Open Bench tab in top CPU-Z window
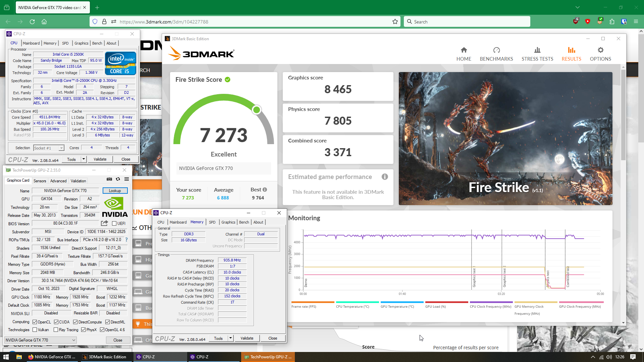The width and height of the screenshot is (644, 362). (x=97, y=43)
